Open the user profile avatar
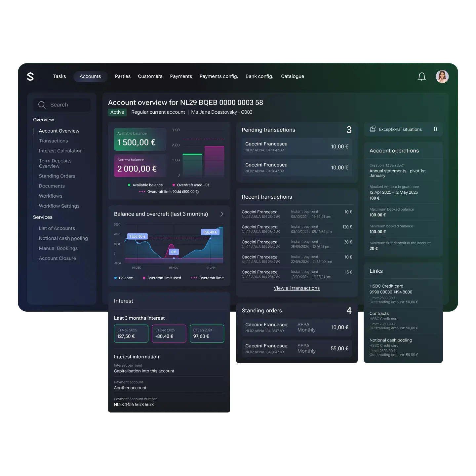The width and height of the screenshot is (476, 476). point(442,77)
